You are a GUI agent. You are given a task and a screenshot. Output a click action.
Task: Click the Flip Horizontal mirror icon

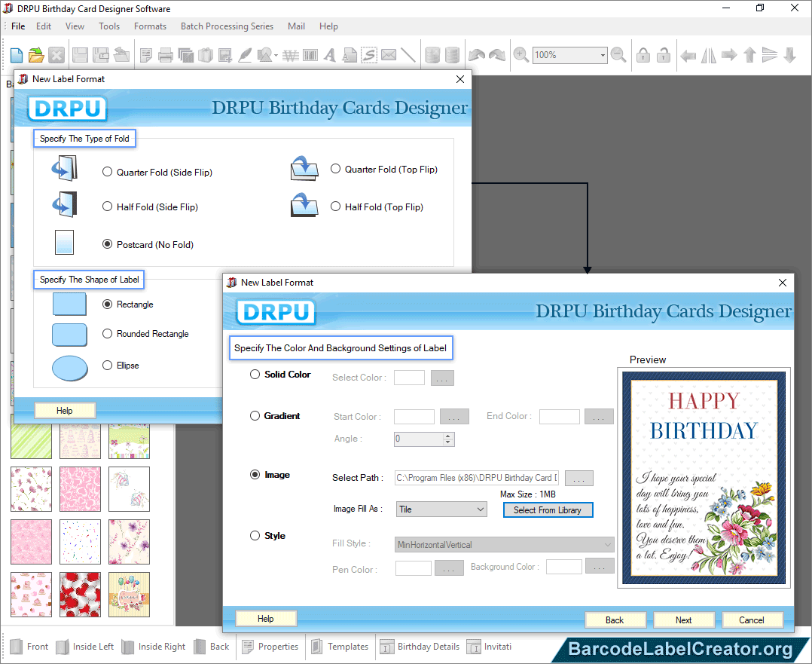click(x=708, y=55)
